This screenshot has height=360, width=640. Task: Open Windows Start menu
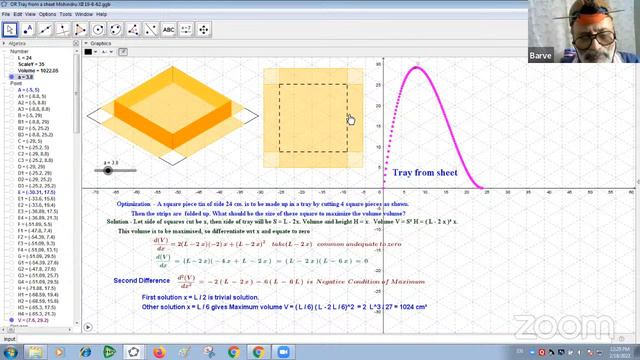pos(10,352)
